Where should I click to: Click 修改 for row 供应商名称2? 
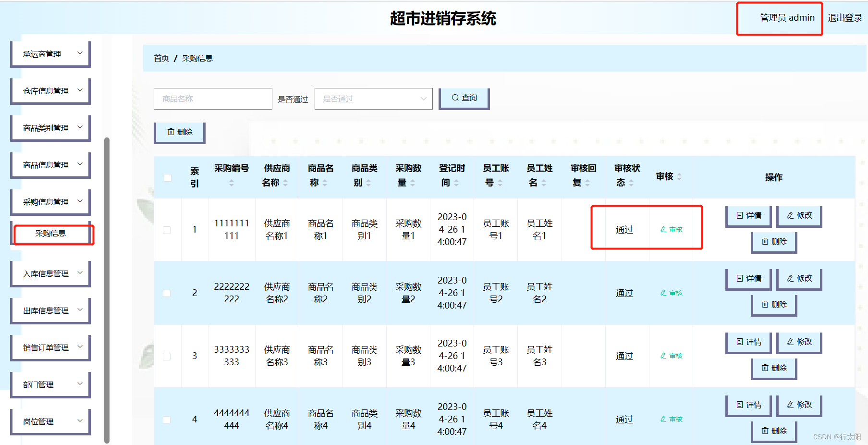coord(799,279)
